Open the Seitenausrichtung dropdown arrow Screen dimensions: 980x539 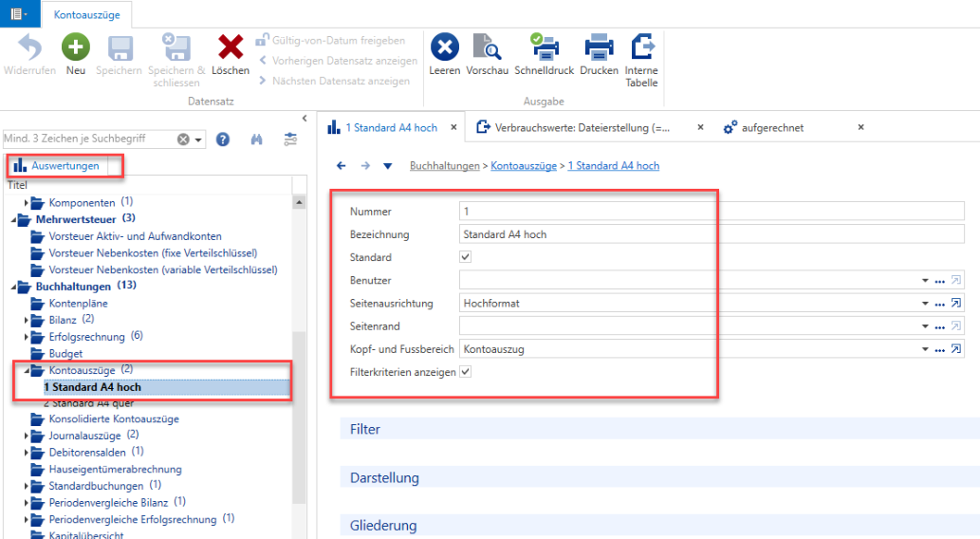click(925, 304)
